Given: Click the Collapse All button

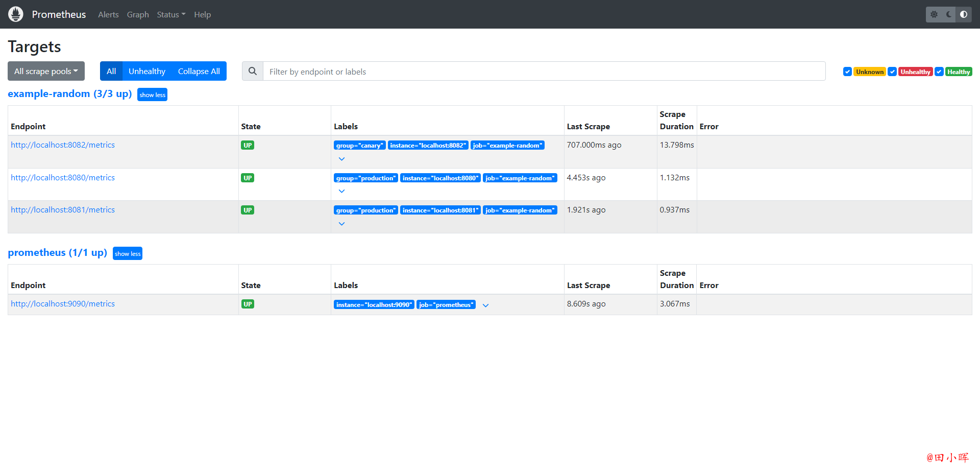Looking at the screenshot, I should coord(199,72).
